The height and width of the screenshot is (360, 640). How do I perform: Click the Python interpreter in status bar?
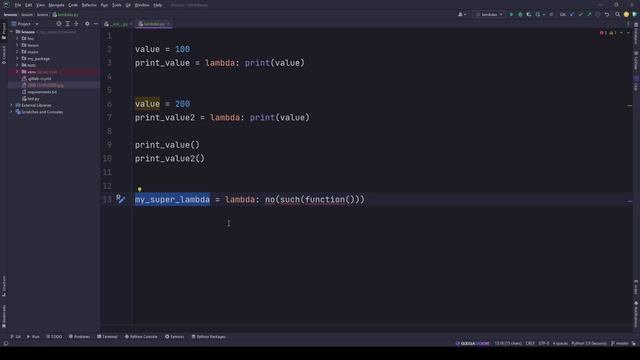point(589,344)
